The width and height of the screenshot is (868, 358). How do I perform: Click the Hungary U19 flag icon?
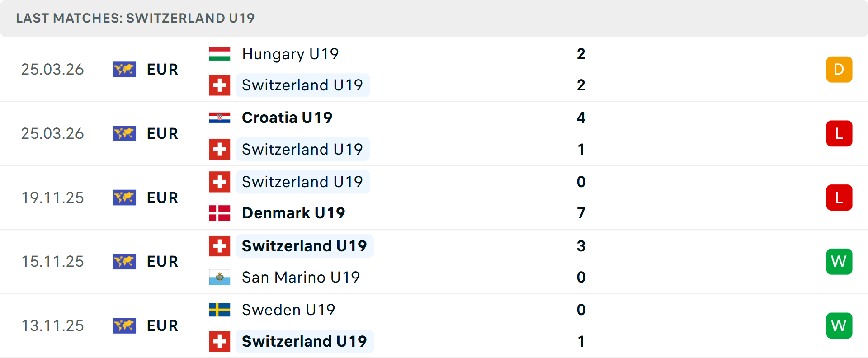pos(220,54)
